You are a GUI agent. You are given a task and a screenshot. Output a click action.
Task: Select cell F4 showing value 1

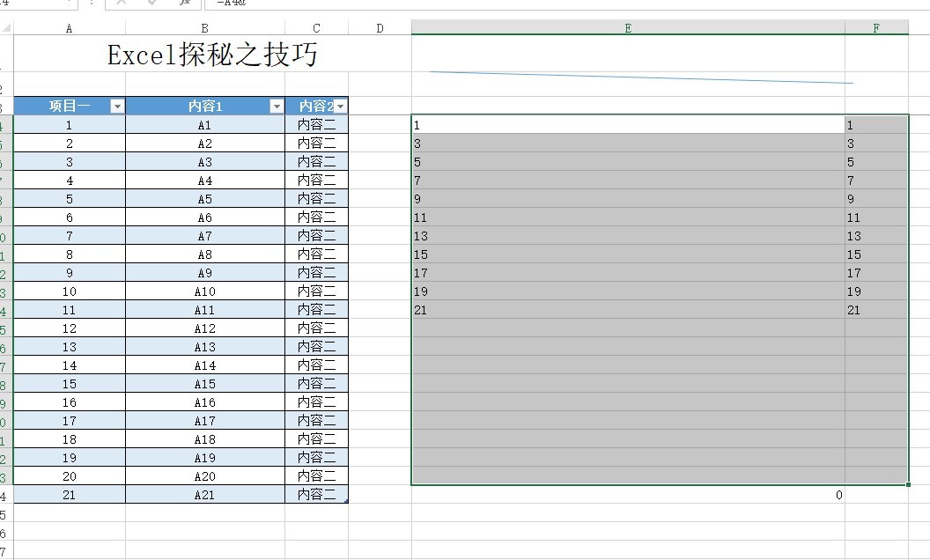875,124
